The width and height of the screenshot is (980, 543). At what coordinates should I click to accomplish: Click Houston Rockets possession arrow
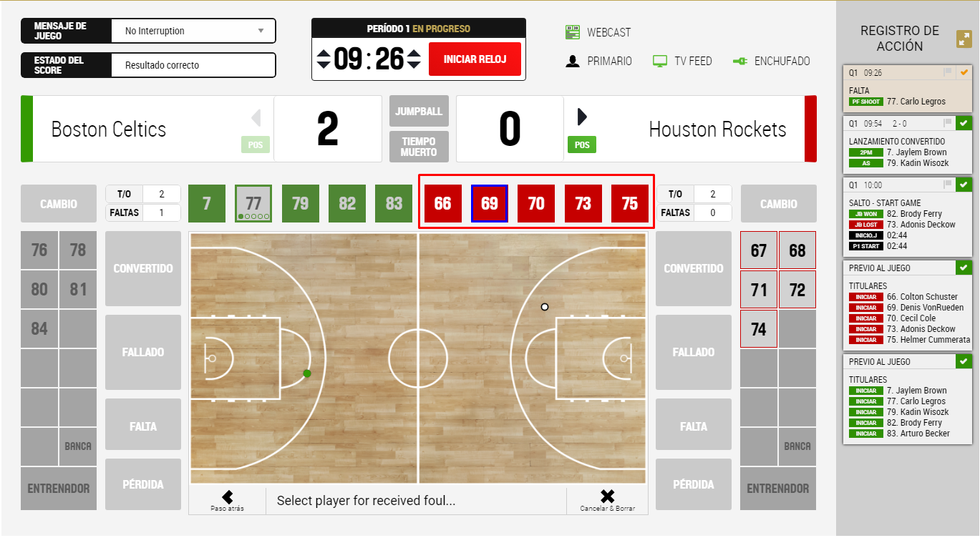(x=582, y=117)
